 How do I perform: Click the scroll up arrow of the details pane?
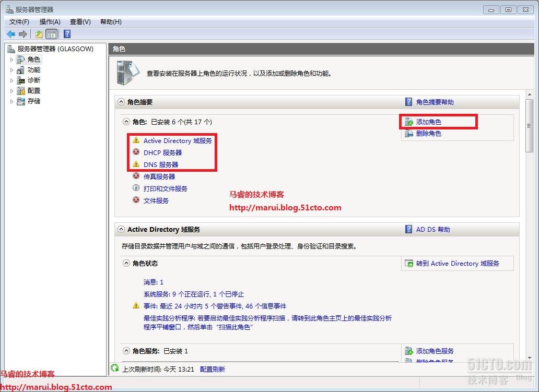530,94
